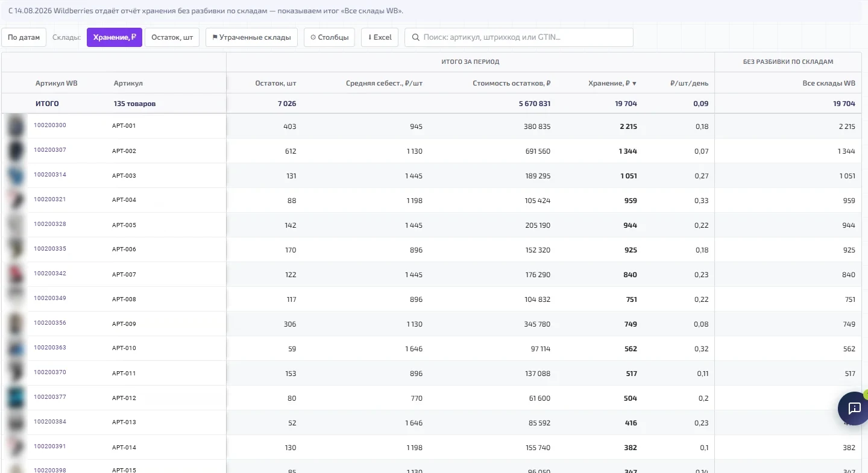Screen dimensions: 868x473
Task: Sort by 'Средняя себест., ₽/шт' header
Action: point(385,83)
